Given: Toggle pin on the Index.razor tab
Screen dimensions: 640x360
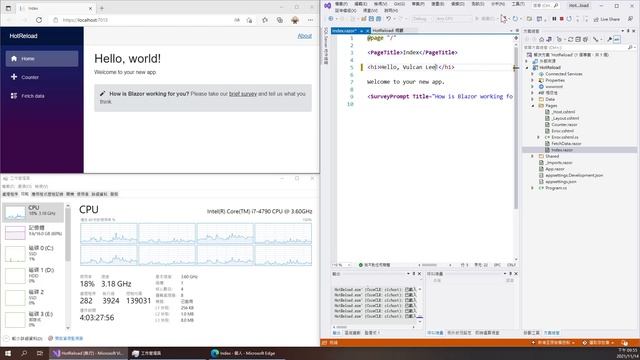Looking at the screenshot, I should click(361, 31).
